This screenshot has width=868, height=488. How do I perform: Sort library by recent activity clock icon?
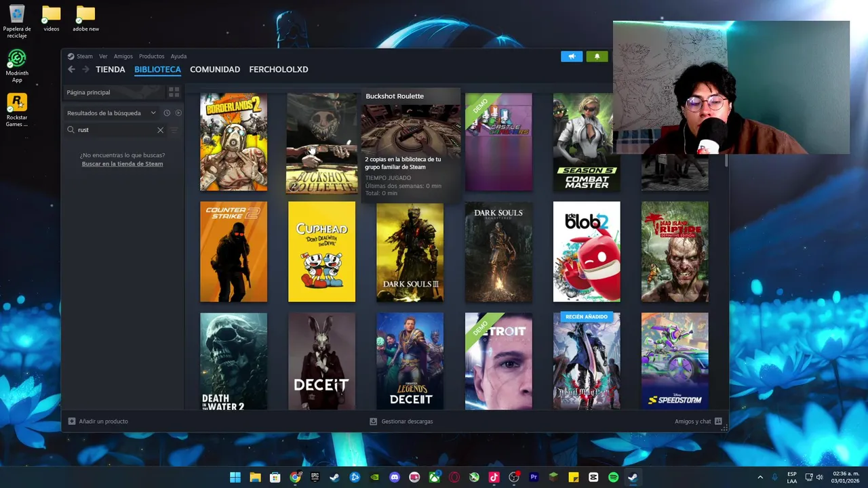pos(167,113)
